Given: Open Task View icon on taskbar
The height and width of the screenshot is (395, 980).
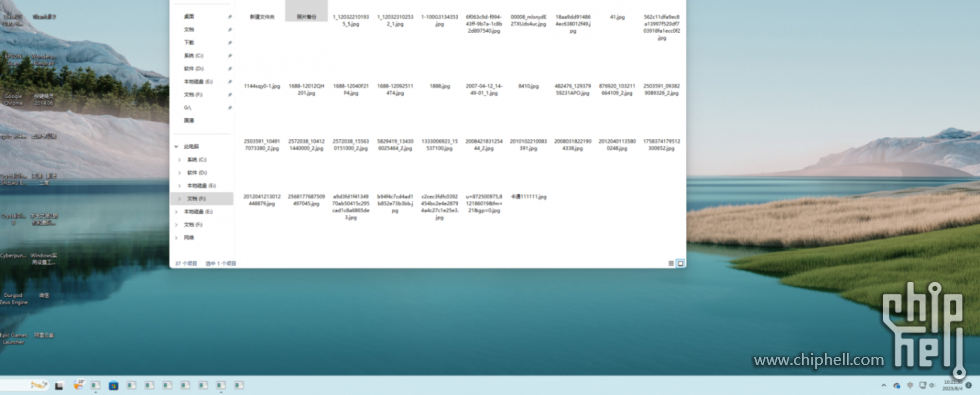Looking at the screenshot, I should pos(59,386).
